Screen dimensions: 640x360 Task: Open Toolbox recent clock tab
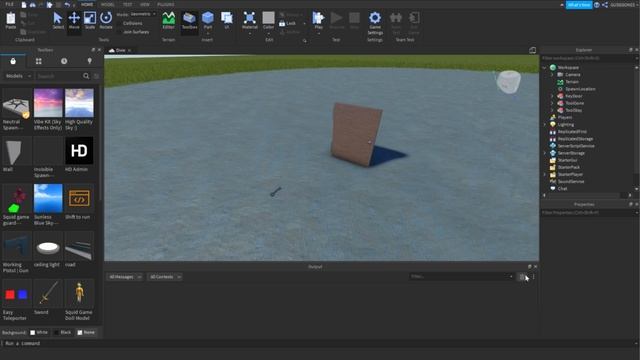64,61
